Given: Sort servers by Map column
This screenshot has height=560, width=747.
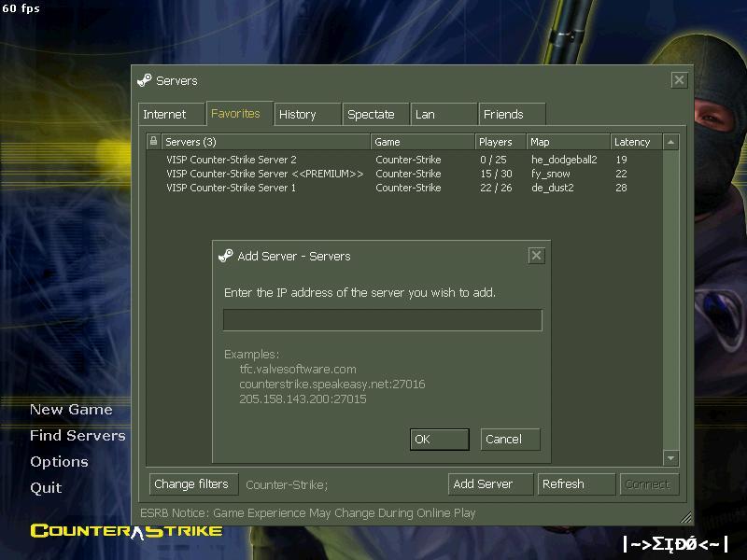Looking at the screenshot, I should pos(569,142).
